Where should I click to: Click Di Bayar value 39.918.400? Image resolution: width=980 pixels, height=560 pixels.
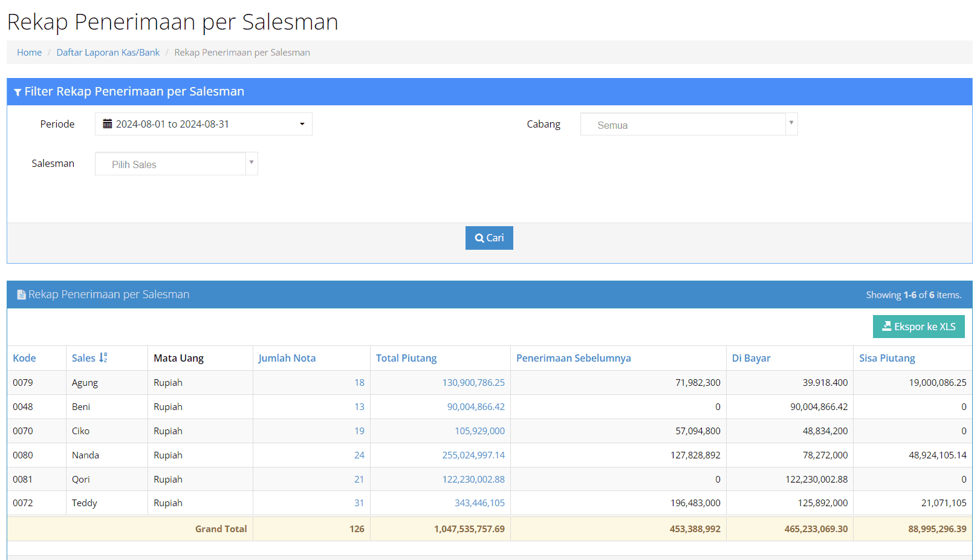coord(825,383)
